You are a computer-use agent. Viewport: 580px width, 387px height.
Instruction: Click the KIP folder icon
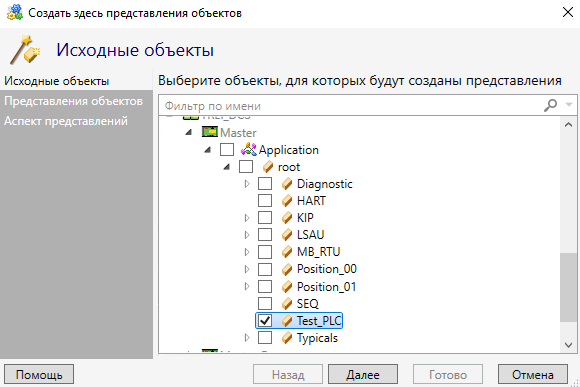[287, 218]
